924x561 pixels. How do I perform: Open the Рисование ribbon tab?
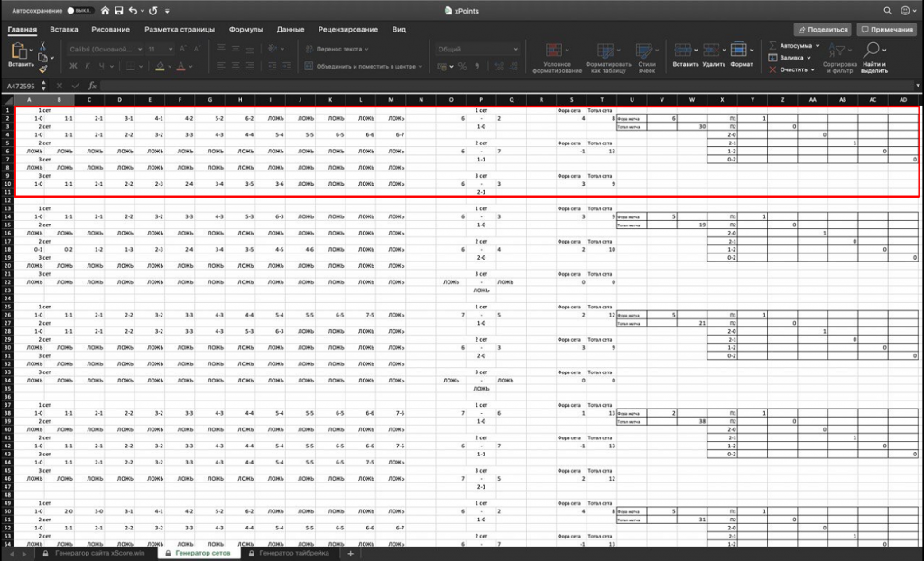110,30
